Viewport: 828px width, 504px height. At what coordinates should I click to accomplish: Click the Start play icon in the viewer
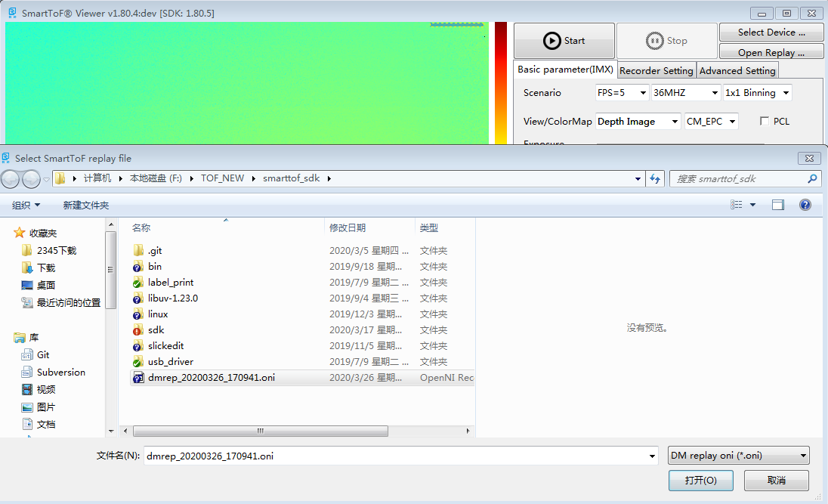pos(551,41)
